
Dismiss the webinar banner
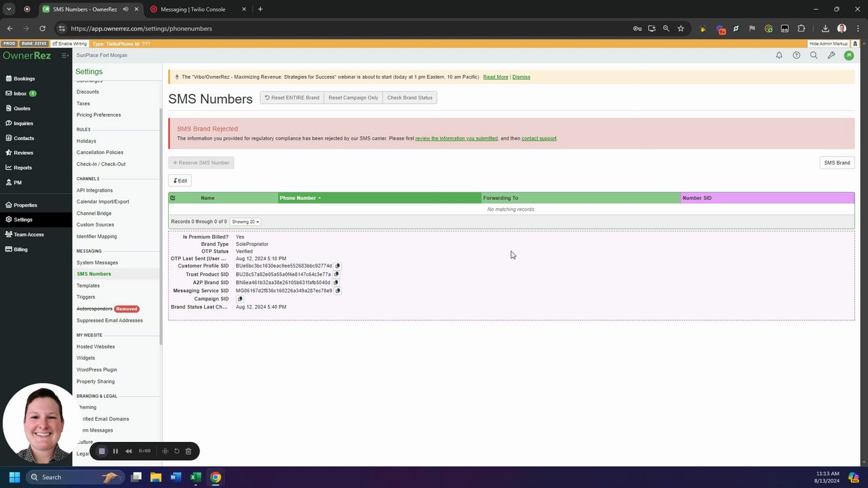point(521,77)
